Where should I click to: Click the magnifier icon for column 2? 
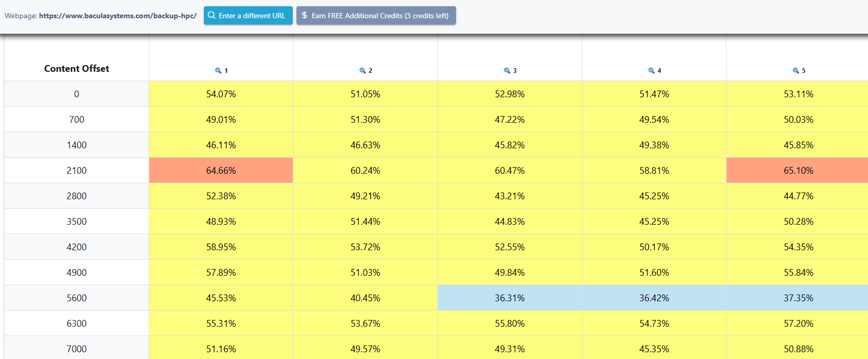point(362,71)
